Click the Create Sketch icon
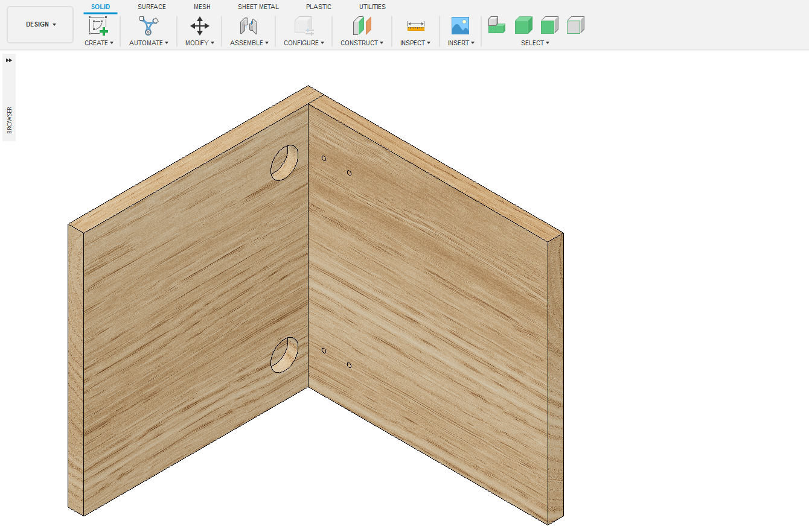Image resolution: width=809 pixels, height=532 pixels. click(x=98, y=25)
